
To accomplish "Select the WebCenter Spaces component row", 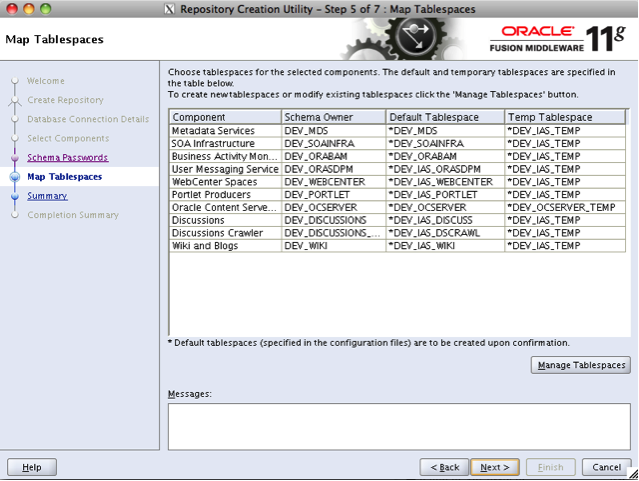I will [224, 182].
